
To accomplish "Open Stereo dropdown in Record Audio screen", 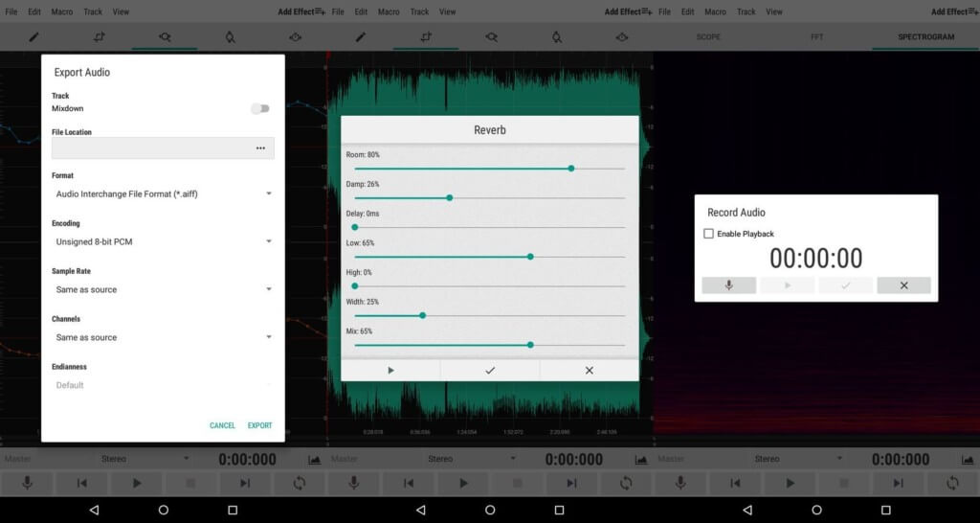I will pos(799,459).
